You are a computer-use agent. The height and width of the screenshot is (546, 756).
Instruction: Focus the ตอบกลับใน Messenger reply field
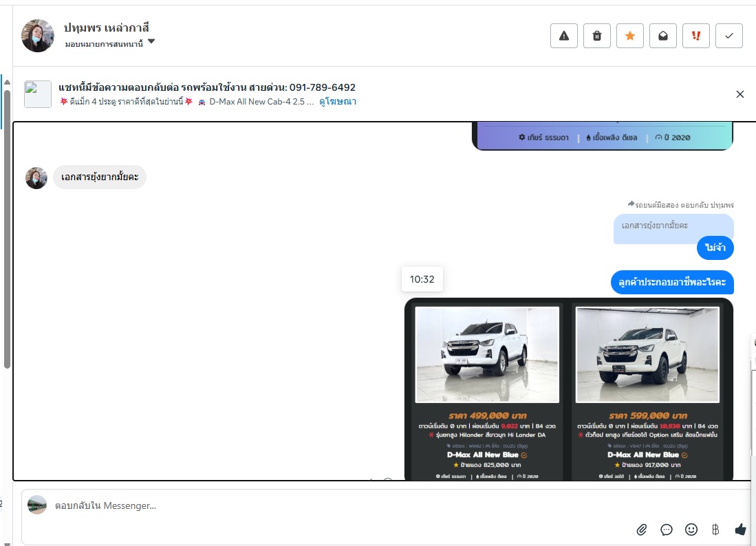386,505
